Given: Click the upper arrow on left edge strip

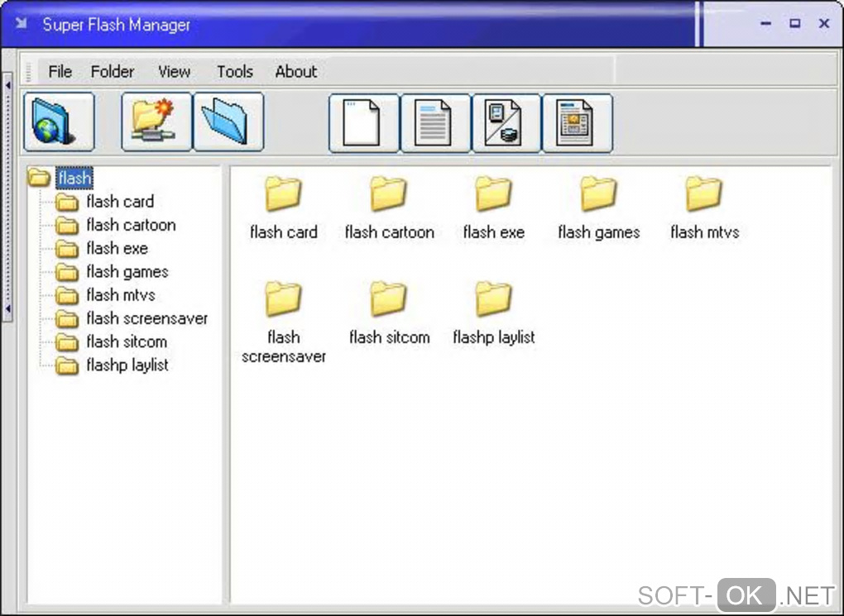Looking at the screenshot, I should (x=8, y=85).
